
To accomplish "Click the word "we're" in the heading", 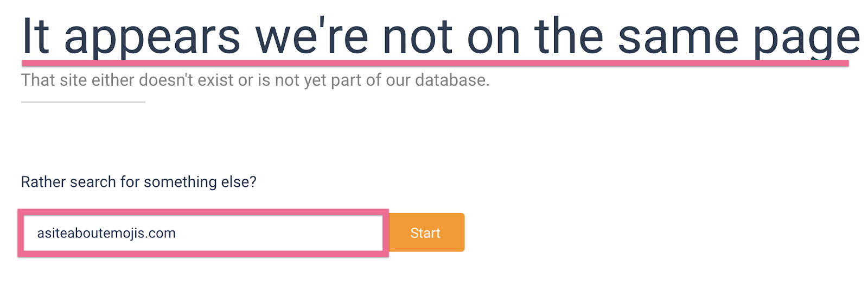I will click(311, 37).
